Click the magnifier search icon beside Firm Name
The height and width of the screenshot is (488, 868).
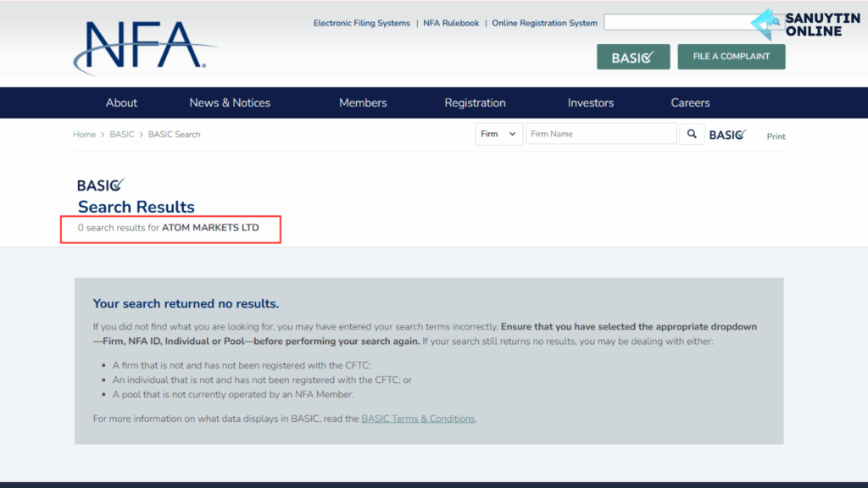[x=692, y=134]
